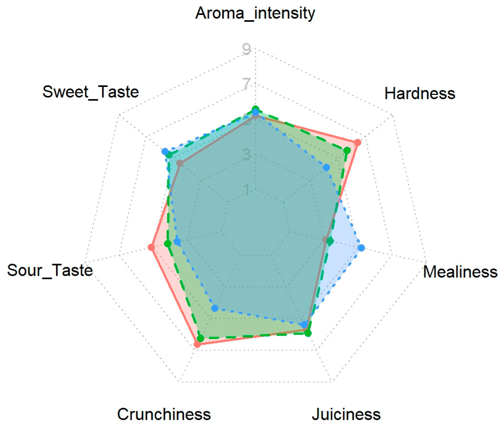Select the Sweet_Taste axis label
Viewport: 504px width, 428px height.
(x=91, y=92)
